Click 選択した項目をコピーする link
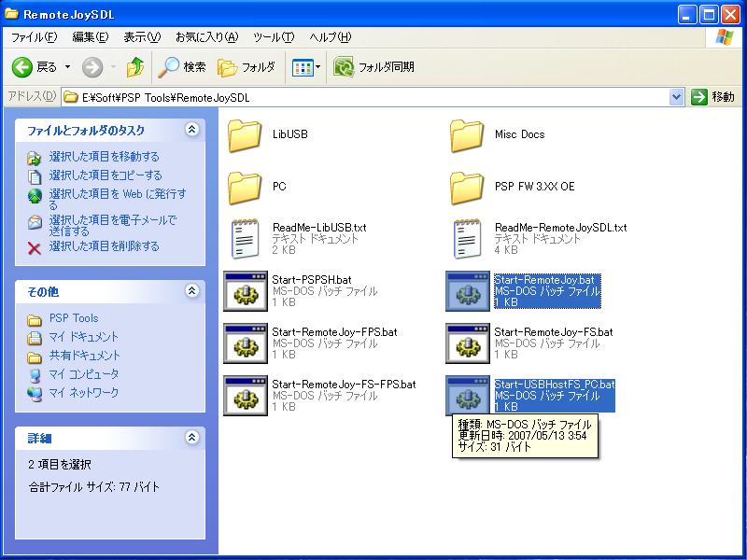The height and width of the screenshot is (560, 747). 106,175
